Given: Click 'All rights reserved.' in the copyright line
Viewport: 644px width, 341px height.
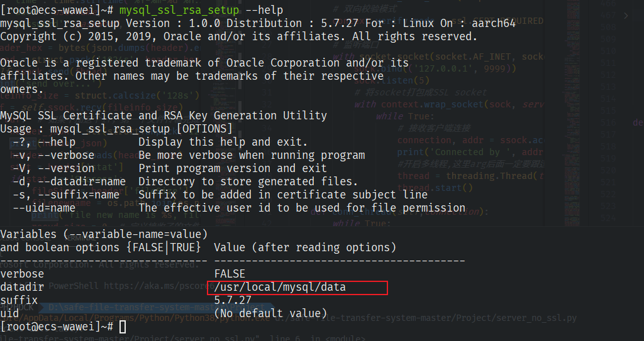Looking at the screenshot, I should click(415, 36).
